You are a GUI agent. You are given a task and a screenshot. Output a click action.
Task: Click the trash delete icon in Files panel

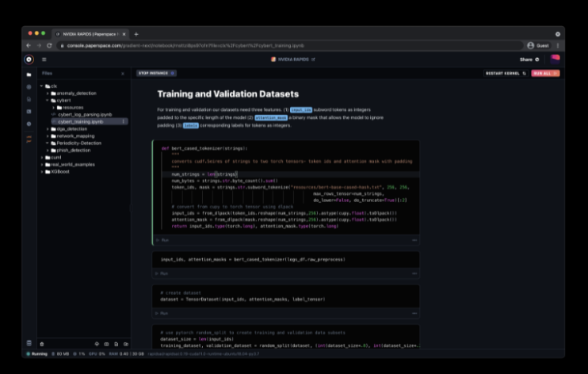coord(42,344)
